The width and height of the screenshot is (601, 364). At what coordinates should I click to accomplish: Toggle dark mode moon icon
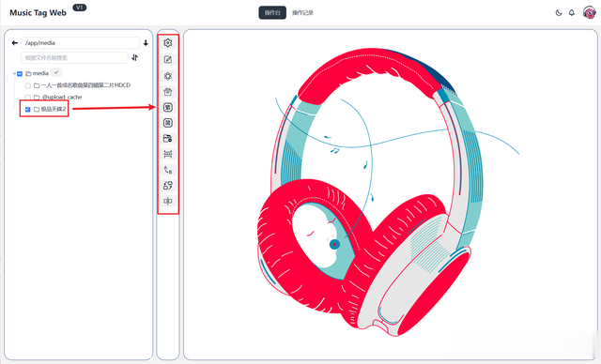click(x=559, y=12)
